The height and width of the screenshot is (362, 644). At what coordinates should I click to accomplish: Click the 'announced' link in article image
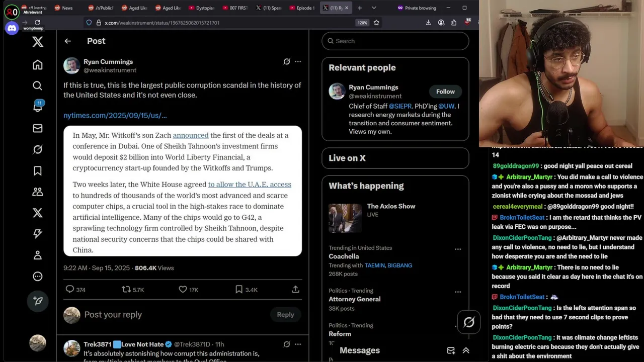pos(191,135)
